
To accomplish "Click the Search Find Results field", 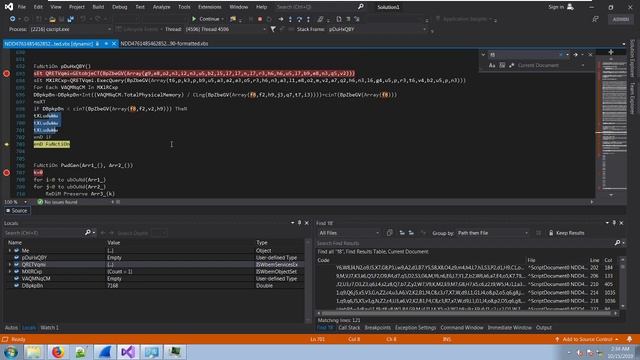I will [x=464, y=243].
